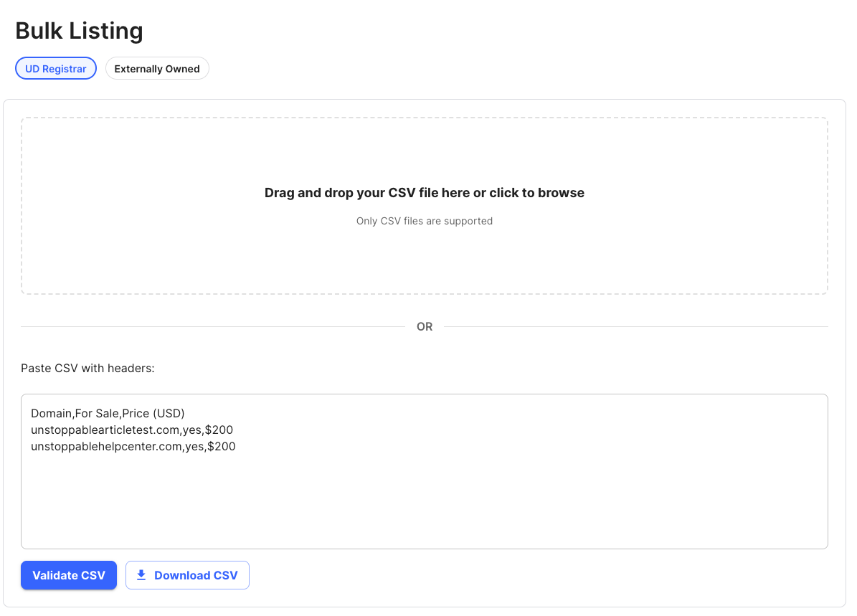Viewport: 857px width, 616px height.
Task: Click the 'Paste CSV with headers:' label
Action: (x=87, y=368)
